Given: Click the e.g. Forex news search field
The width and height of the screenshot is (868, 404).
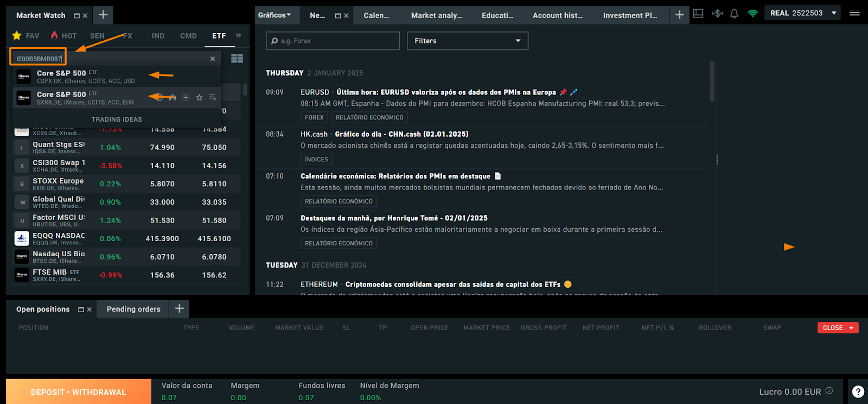Looking at the screenshot, I should click(333, 41).
